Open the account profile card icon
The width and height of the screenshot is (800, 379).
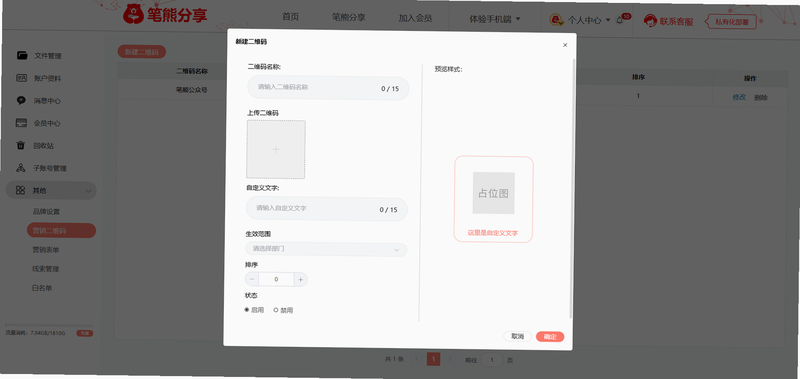pos(21,78)
